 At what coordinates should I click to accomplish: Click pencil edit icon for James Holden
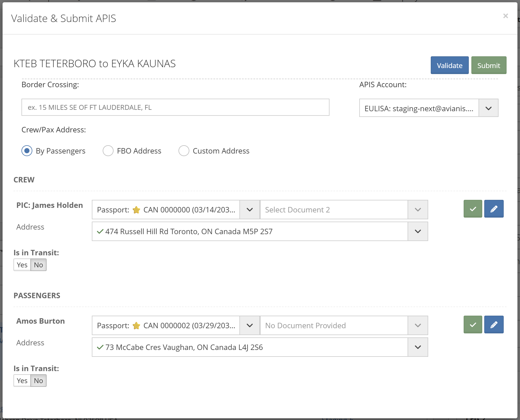(494, 209)
